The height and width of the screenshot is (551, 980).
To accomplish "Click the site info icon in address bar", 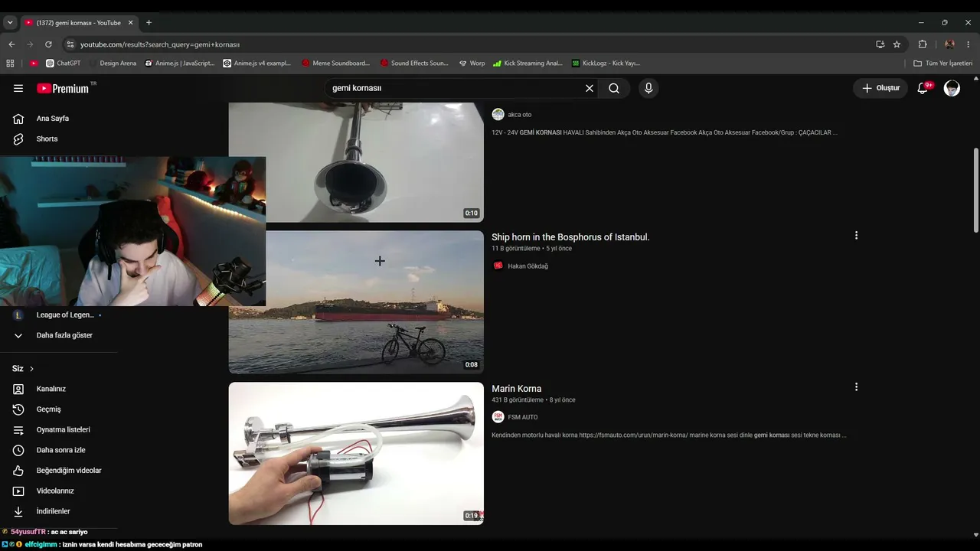I will tap(70, 44).
